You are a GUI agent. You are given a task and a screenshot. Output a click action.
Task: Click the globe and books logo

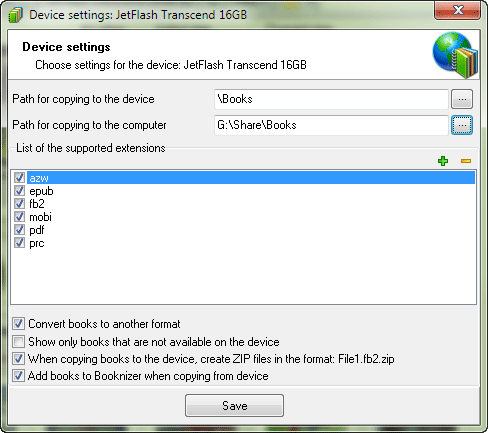coord(455,54)
